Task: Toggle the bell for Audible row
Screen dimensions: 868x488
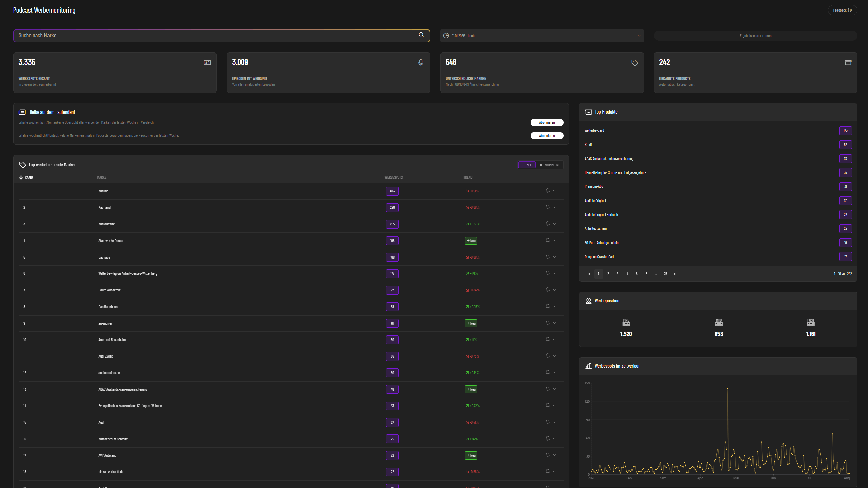Action: click(x=547, y=191)
